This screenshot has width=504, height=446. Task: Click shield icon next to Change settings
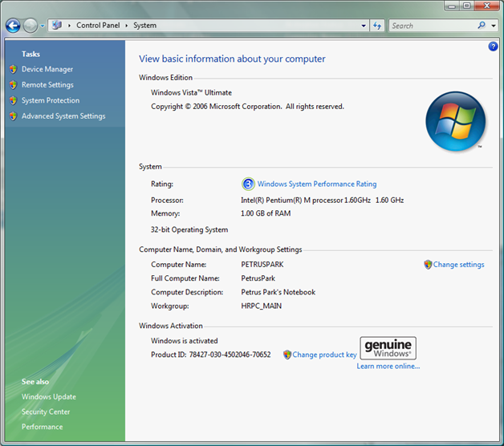click(x=428, y=265)
